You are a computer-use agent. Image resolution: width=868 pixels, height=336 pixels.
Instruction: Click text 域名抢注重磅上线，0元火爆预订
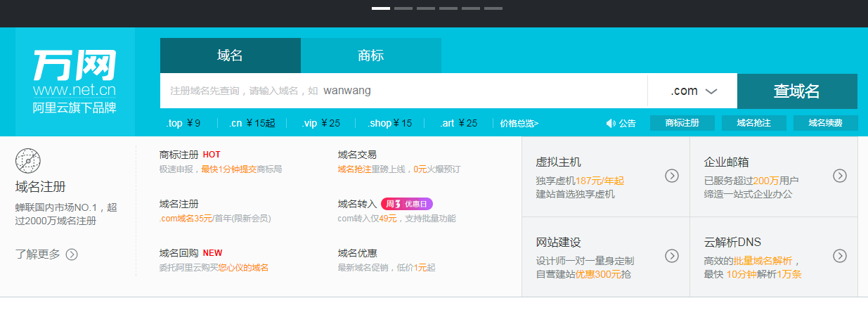tap(399, 169)
